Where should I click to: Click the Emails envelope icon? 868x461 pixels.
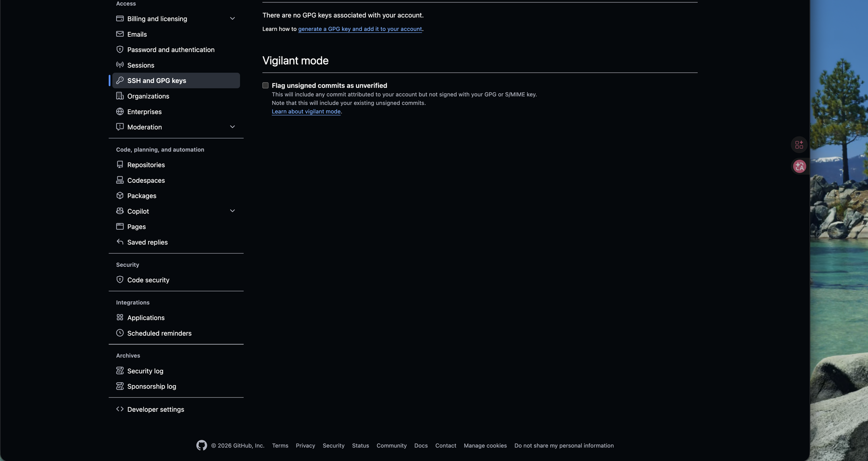click(120, 34)
